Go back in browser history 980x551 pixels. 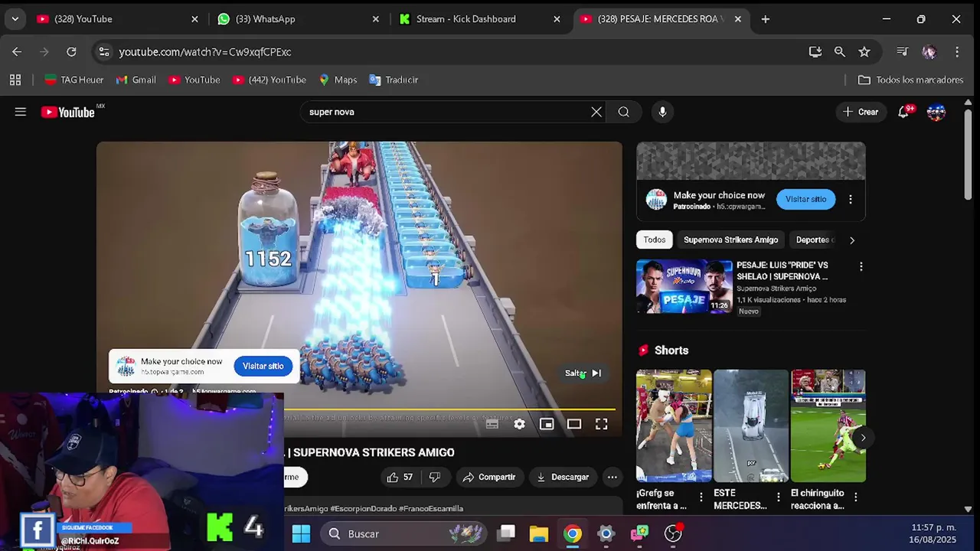point(17,51)
